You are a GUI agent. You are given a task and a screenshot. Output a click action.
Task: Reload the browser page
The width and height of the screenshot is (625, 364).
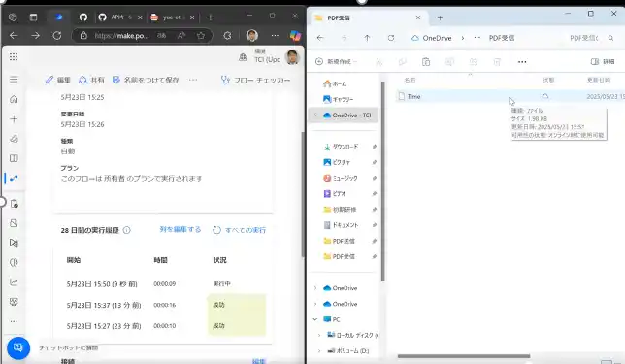tap(57, 36)
